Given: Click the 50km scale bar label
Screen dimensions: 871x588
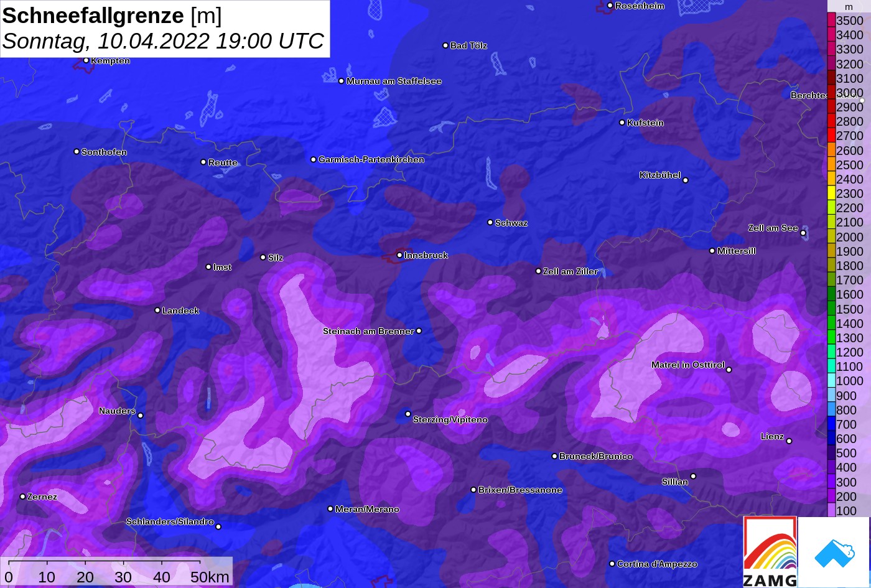Looking at the screenshot, I should [210, 577].
